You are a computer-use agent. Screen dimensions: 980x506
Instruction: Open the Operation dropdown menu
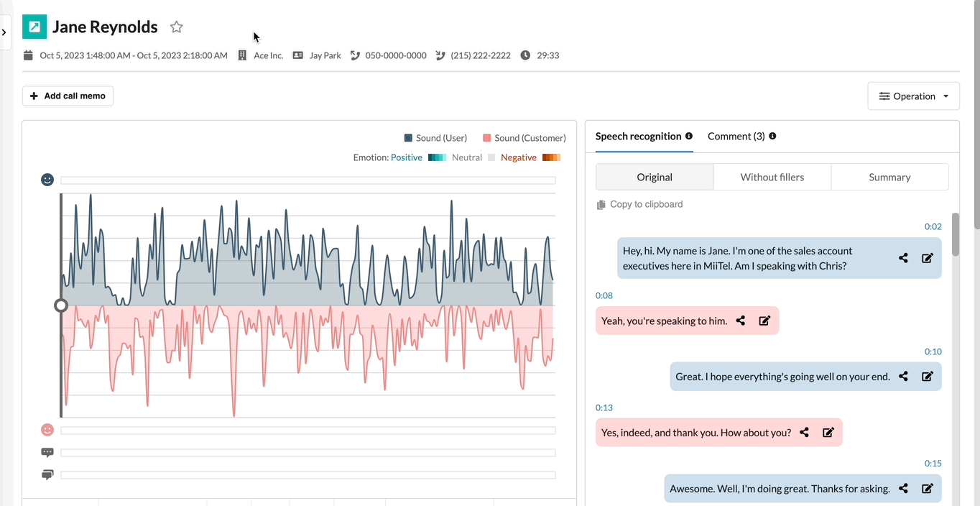pos(914,96)
